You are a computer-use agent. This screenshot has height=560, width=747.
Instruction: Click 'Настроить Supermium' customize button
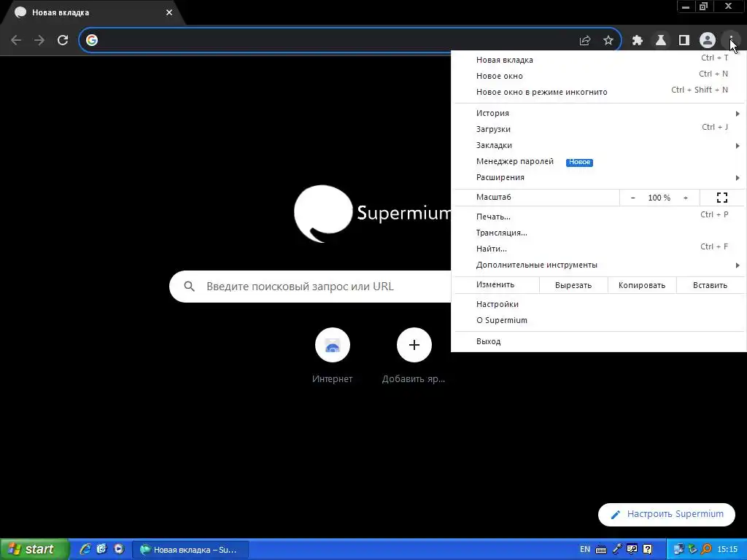point(667,514)
